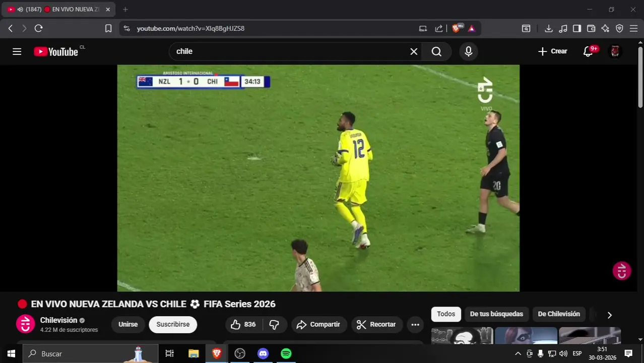Click the Recortar clip button

coord(376,324)
